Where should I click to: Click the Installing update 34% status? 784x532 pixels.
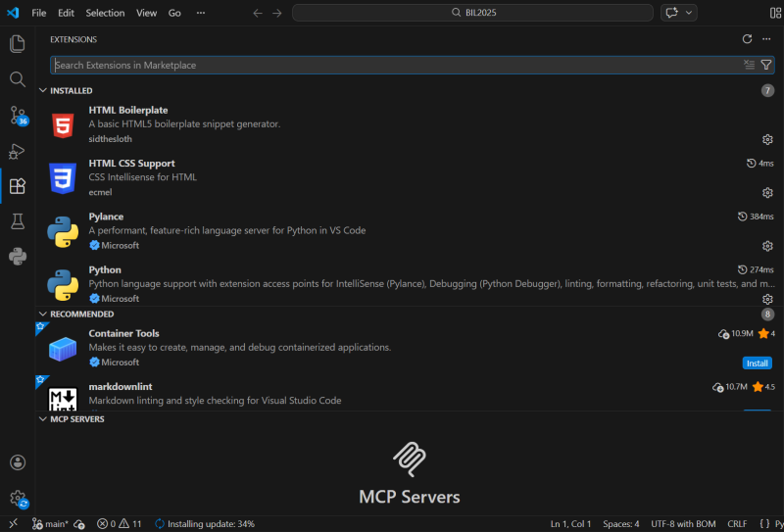tap(205, 524)
